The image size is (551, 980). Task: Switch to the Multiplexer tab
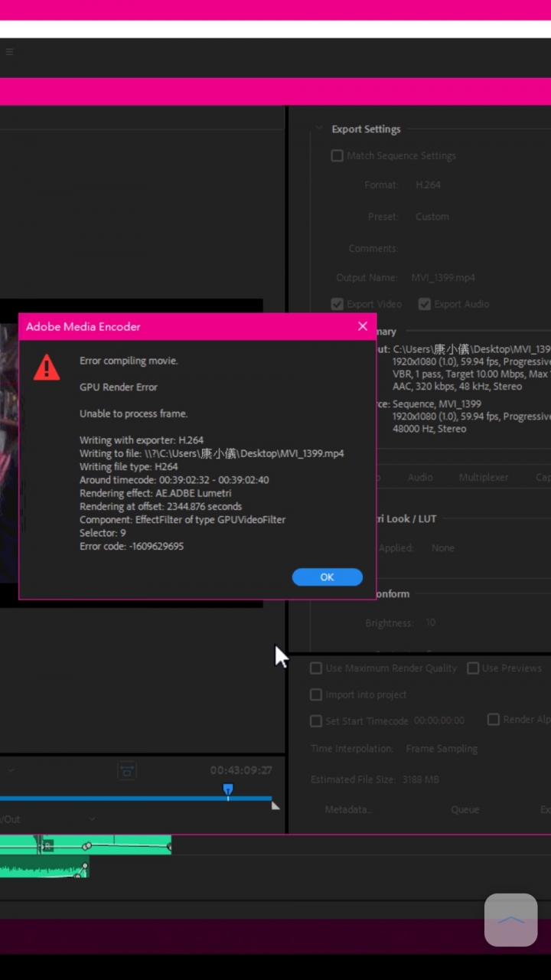(484, 477)
